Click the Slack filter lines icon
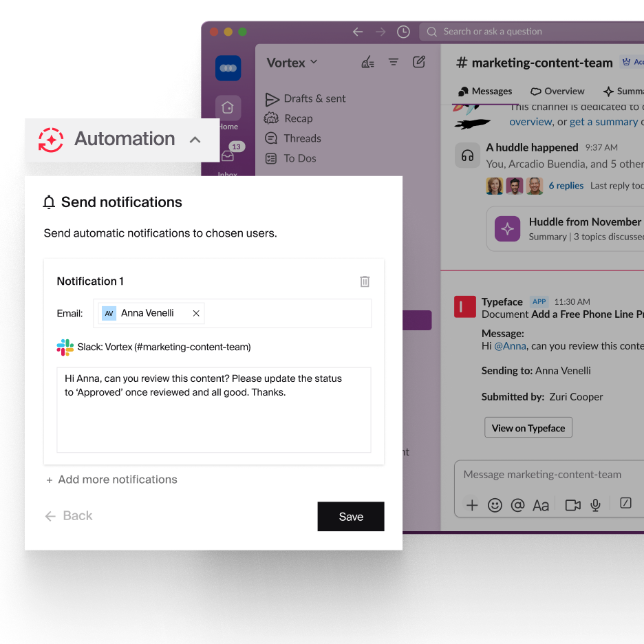Viewport: 644px width, 644px height. 394,62
